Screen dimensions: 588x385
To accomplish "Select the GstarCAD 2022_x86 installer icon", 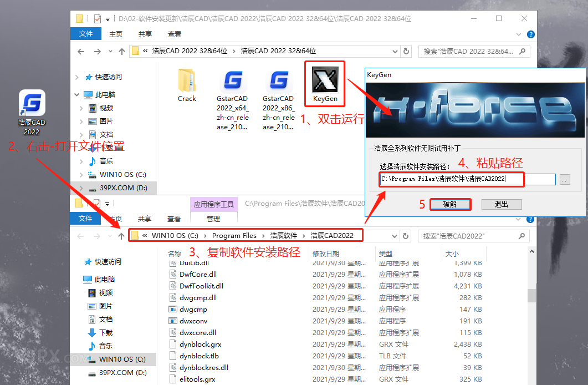I will [279, 80].
